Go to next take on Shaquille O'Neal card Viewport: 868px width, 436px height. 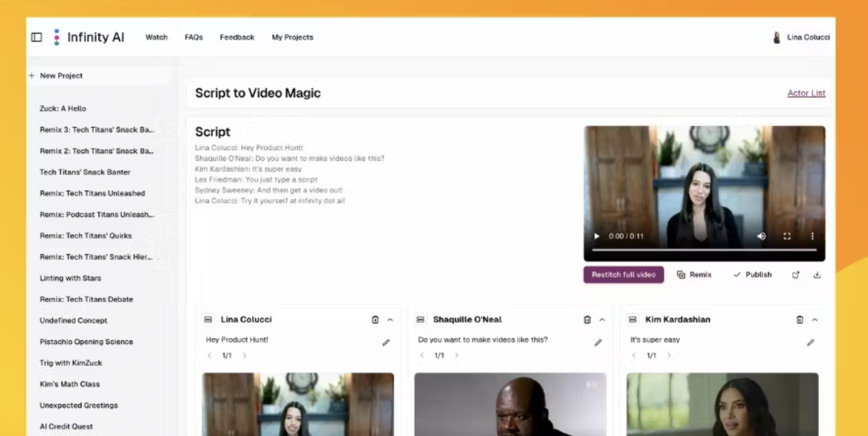(x=456, y=356)
